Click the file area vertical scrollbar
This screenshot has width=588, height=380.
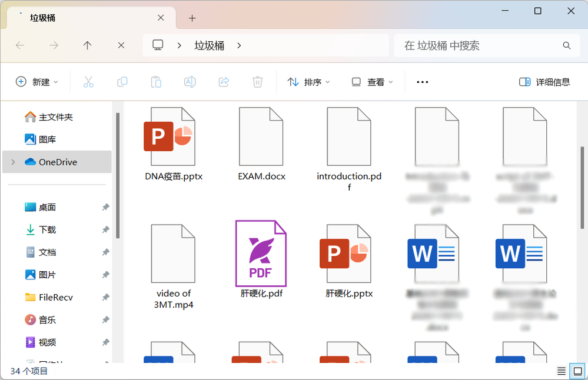click(582, 188)
